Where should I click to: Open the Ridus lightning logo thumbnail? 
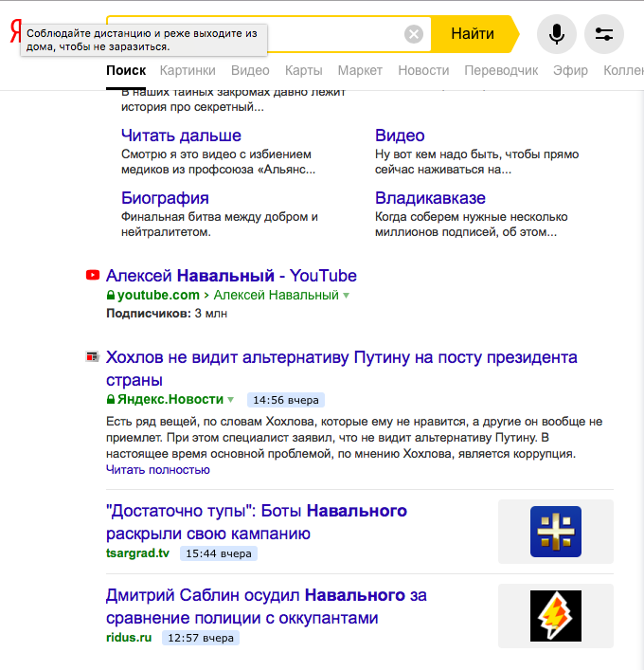tap(555, 616)
